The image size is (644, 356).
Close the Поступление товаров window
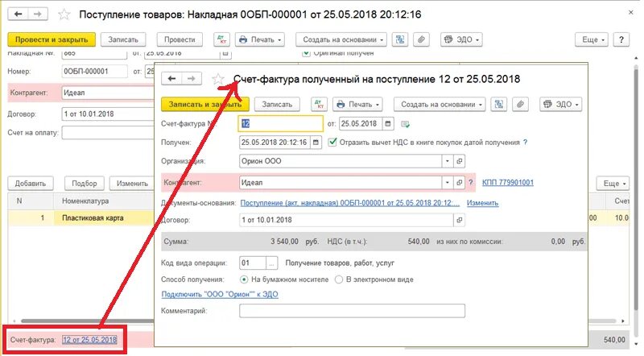pyautogui.click(x=630, y=13)
